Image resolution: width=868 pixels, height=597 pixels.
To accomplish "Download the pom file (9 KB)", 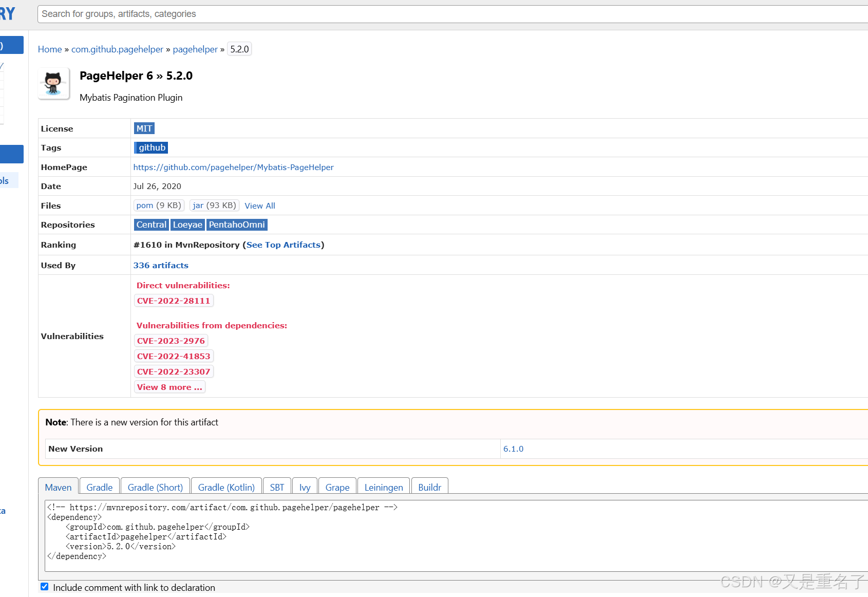I will 159,206.
